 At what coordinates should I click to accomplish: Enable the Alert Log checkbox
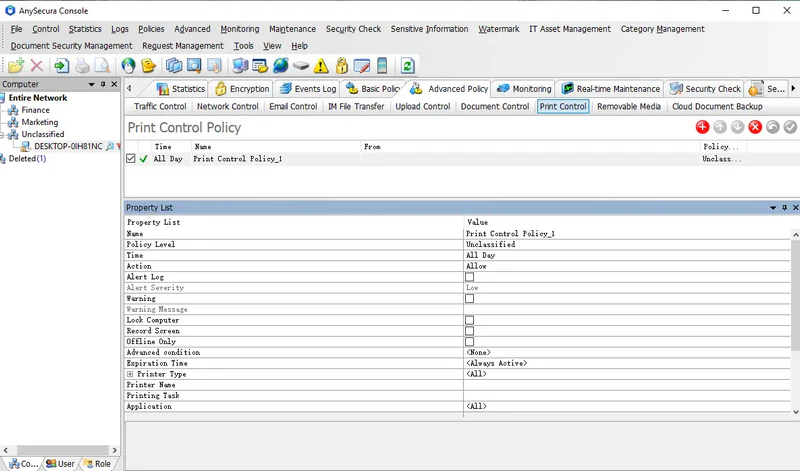coord(469,277)
